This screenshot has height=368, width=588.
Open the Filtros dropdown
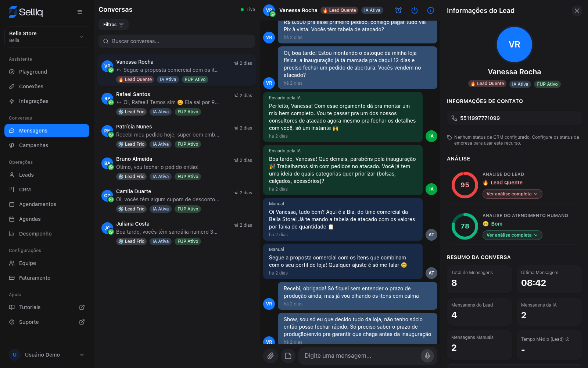point(113,25)
